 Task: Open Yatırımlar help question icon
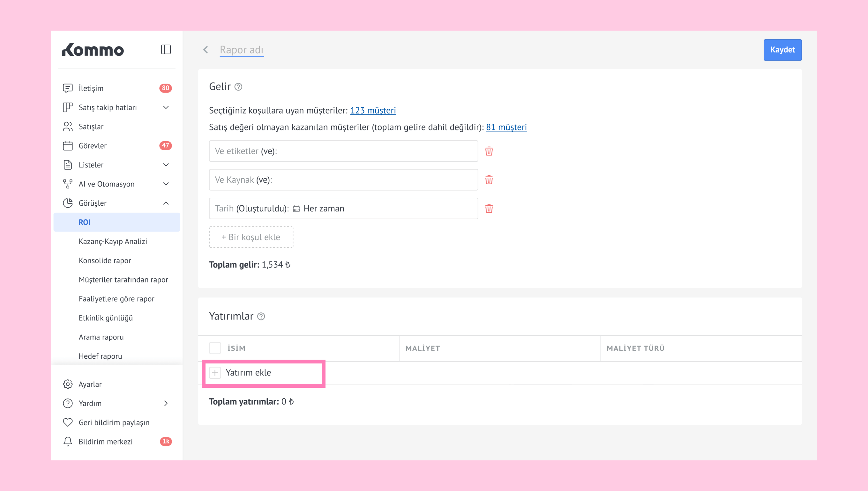point(261,316)
